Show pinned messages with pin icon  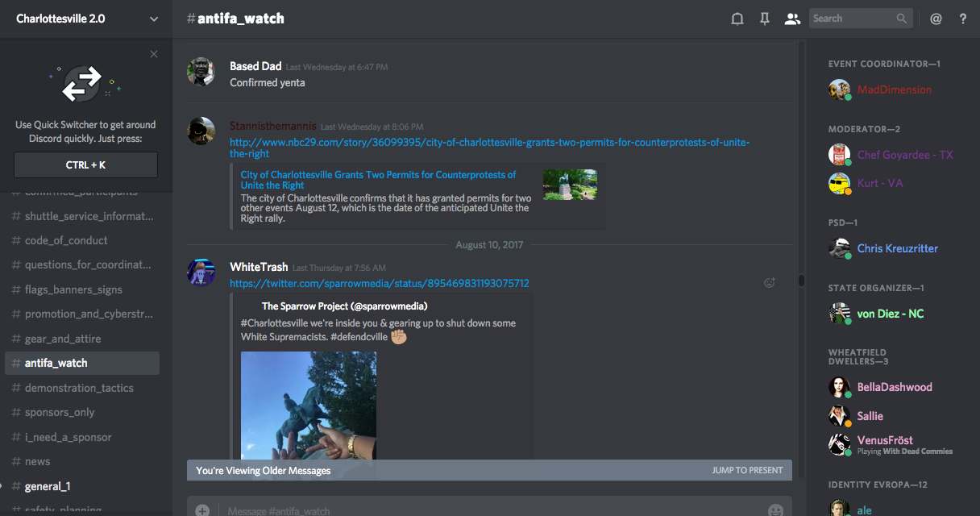pyautogui.click(x=765, y=19)
